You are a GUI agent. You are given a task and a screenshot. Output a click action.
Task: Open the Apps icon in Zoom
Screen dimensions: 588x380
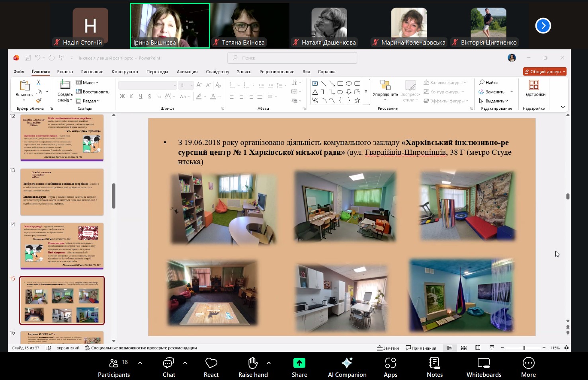pos(390,363)
